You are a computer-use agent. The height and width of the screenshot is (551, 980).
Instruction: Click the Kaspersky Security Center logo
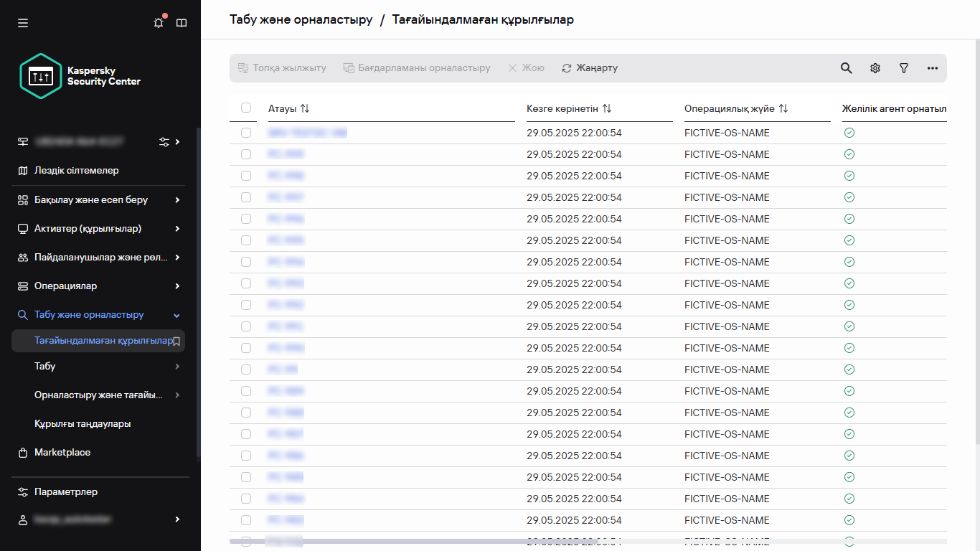tap(80, 76)
